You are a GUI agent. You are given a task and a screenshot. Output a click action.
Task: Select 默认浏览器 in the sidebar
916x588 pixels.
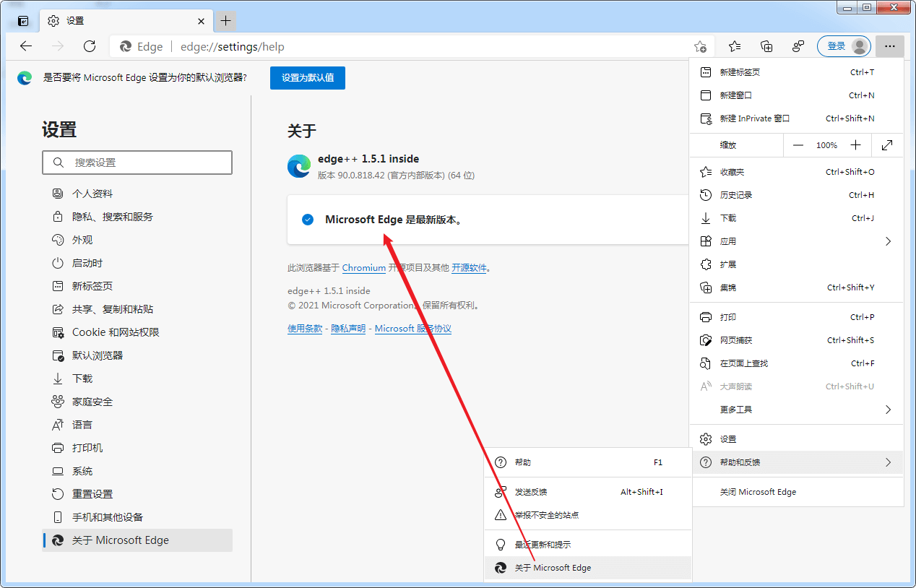[x=137, y=355]
